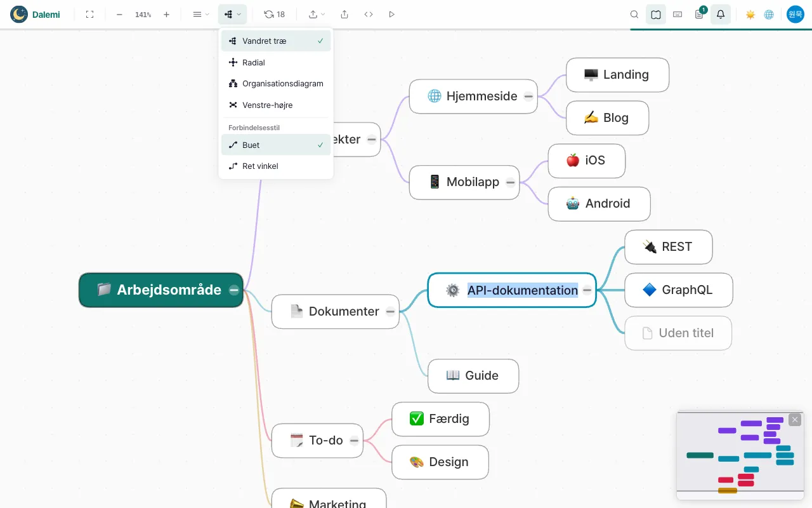812x508 pixels.
Task: Toggle the minimap panel icon
Action: (x=656, y=15)
